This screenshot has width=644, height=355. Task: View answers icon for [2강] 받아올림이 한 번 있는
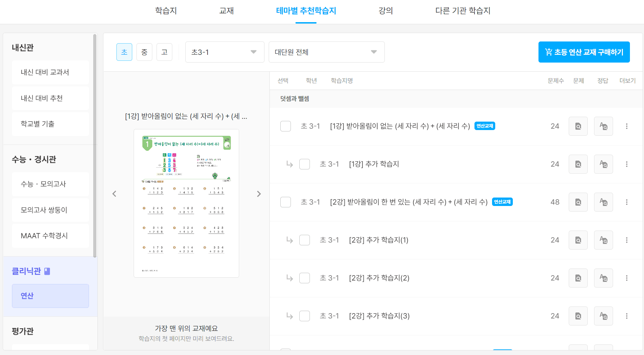603,202
